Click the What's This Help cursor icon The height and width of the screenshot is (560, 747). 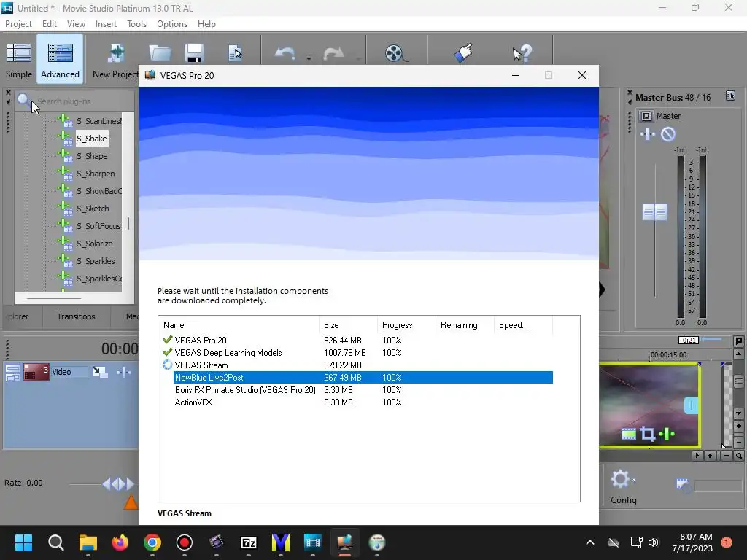pyautogui.click(x=522, y=53)
